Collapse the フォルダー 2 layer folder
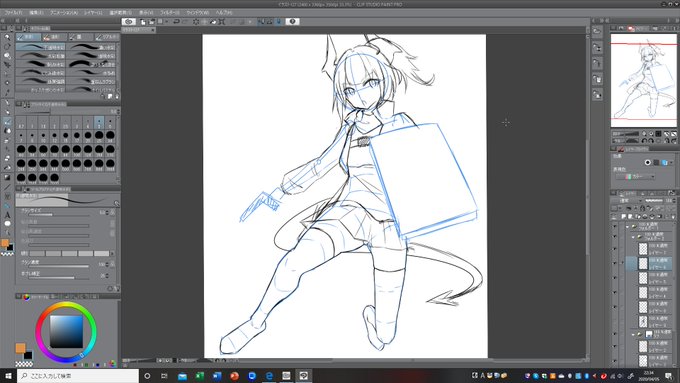This screenshot has height=383, width=680. pyautogui.click(x=633, y=237)
